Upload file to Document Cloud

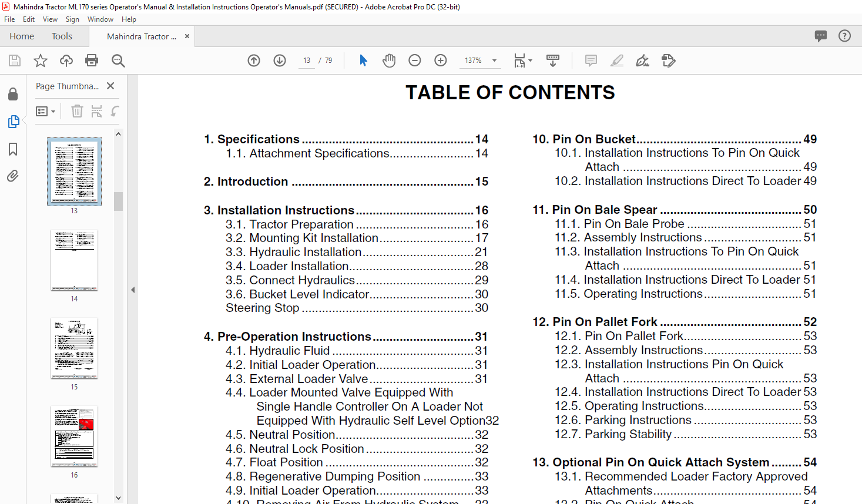[66, 61]
